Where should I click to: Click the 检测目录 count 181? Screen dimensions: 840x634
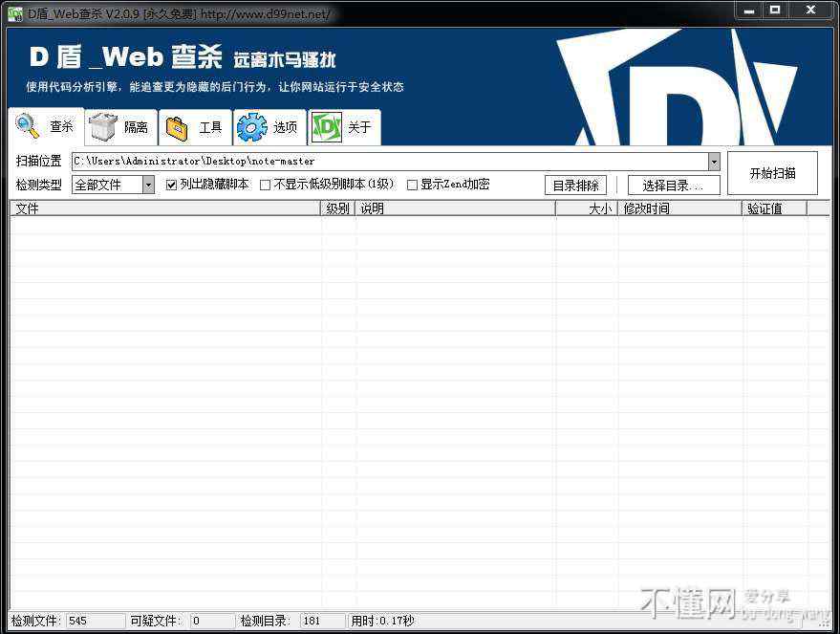(312, 622)
